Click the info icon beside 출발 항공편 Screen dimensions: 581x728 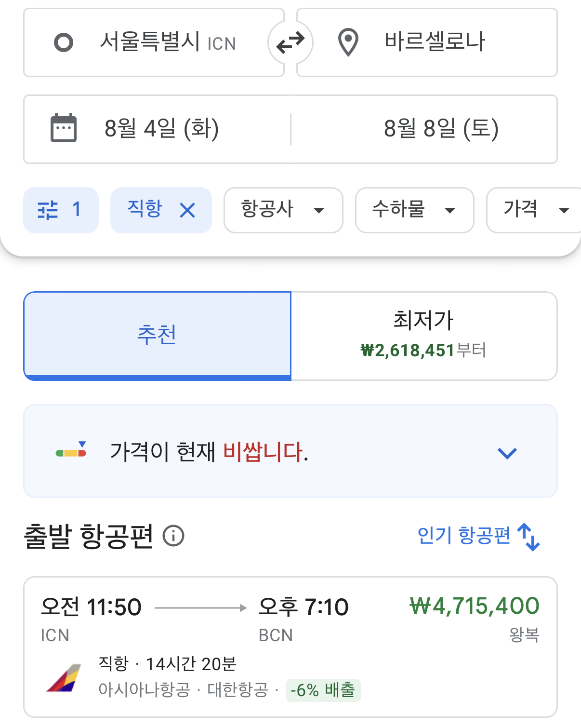coord(173,536)
